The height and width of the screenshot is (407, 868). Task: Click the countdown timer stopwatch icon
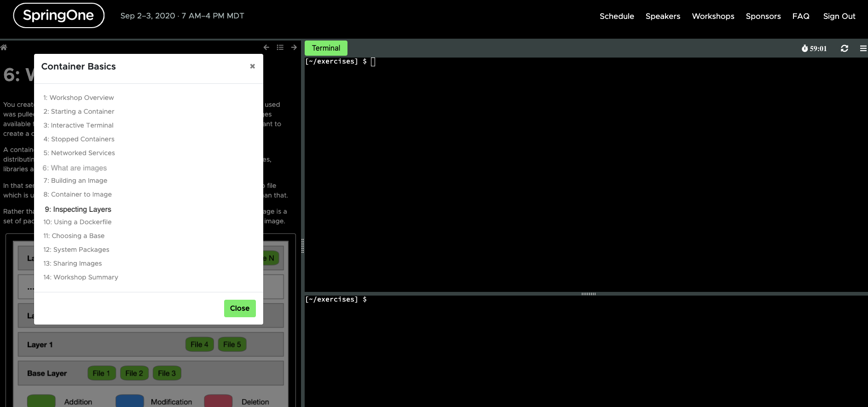[804, 48]
